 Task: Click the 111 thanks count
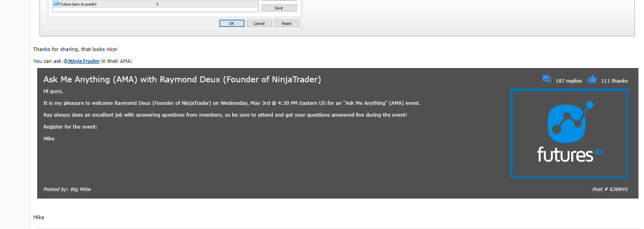(x=614, y=81)
